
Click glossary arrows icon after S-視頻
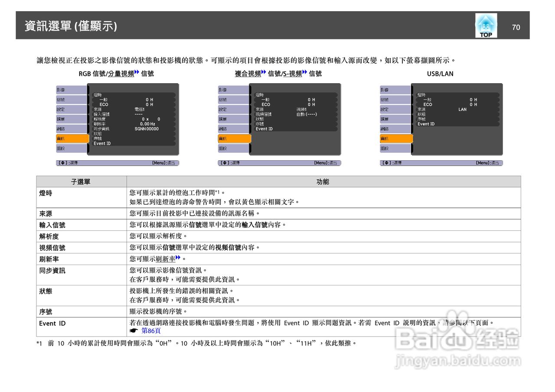[x=305, y=73]
